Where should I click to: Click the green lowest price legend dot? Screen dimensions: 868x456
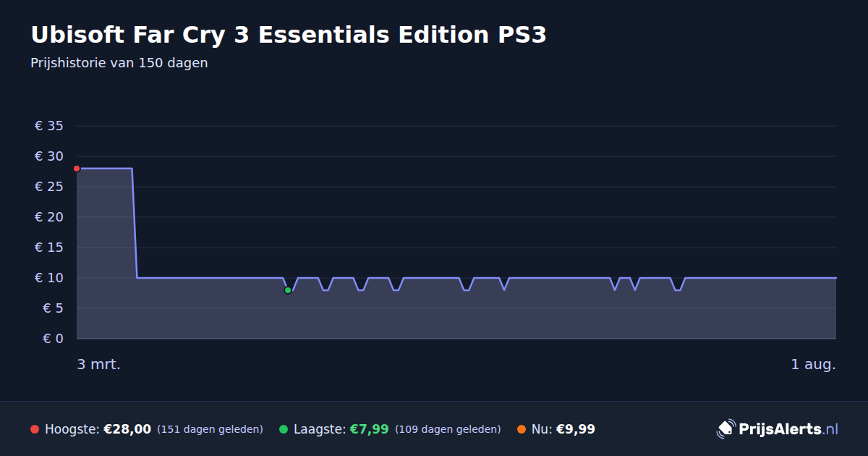(284, 429)
